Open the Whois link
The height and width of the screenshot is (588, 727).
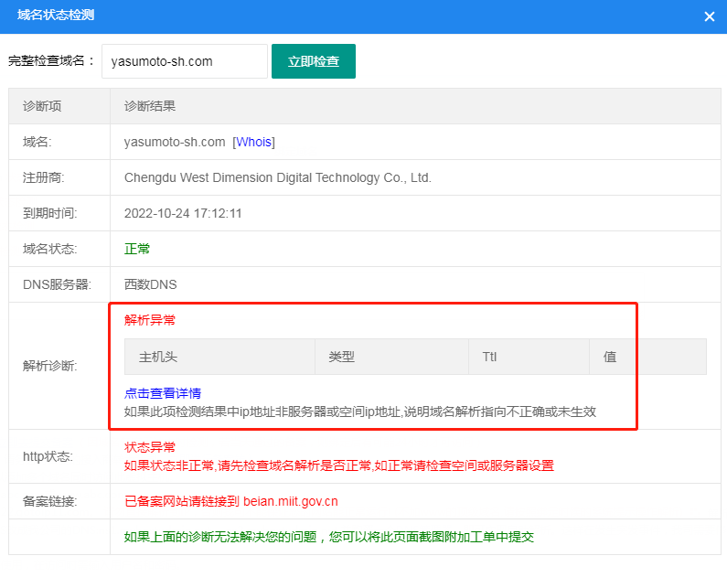[x=254, y=142]
